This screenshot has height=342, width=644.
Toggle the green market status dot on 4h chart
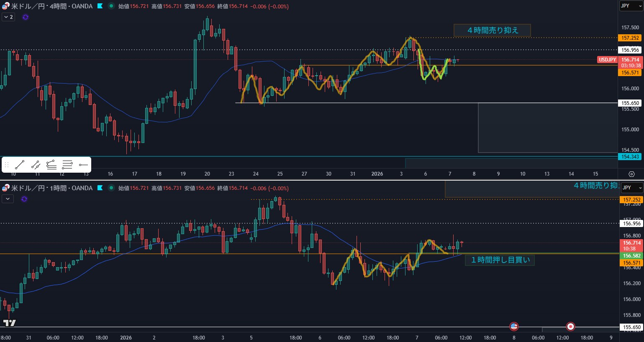(x=111, y=6)
